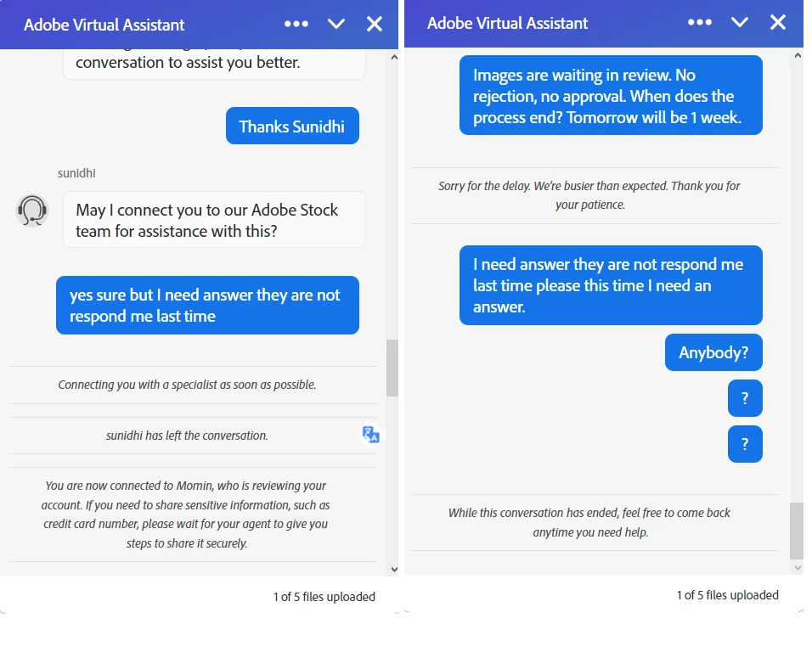
Task: Close the right Adobe Virtual Assistant window
Action: pyautogui.click(x=778, y=22)
